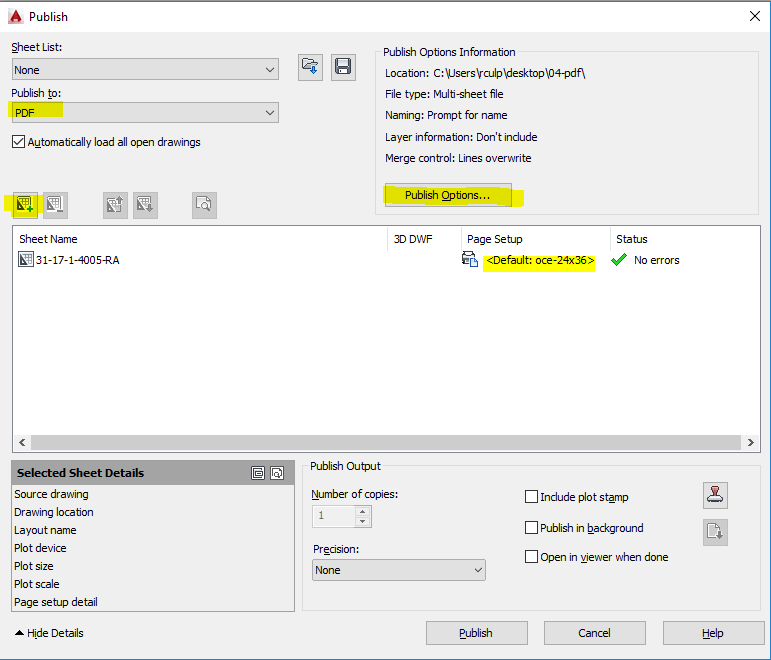Click the Publish button

point(476,633)
